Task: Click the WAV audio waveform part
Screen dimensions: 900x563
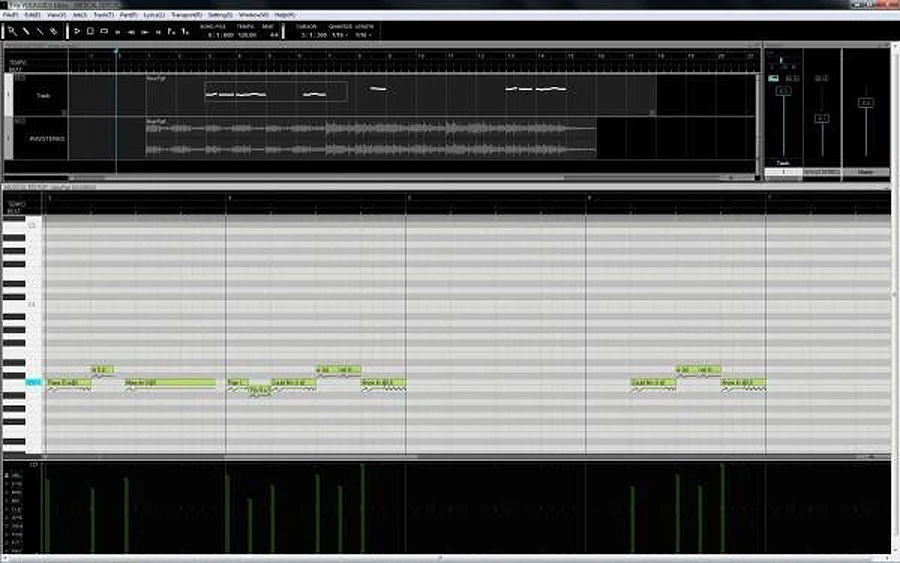Action: tap(371, 138)
